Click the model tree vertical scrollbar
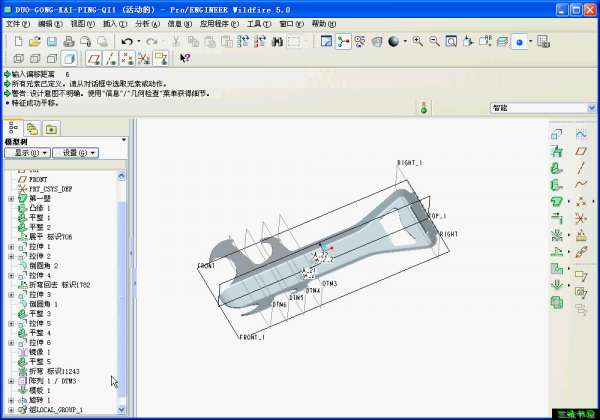600x420 pixels. [x=123, y=290]
